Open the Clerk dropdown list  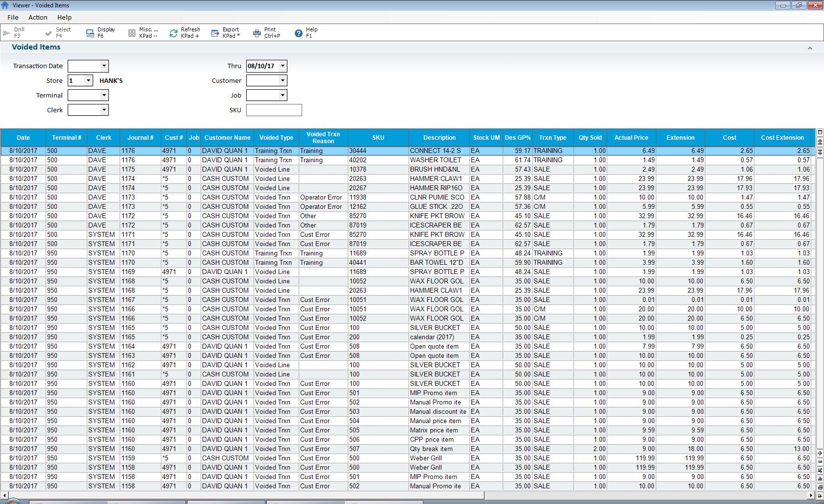click(104, 110)
